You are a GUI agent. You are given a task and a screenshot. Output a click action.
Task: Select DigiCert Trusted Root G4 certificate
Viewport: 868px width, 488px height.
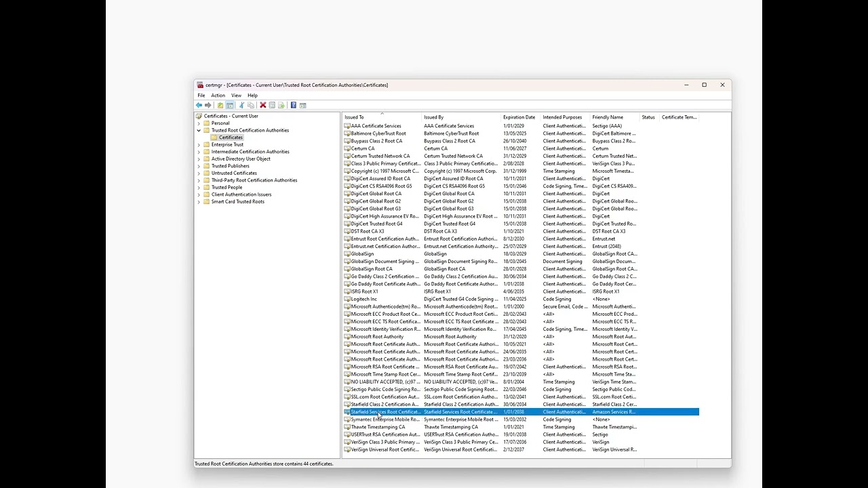tap(521, 224)
